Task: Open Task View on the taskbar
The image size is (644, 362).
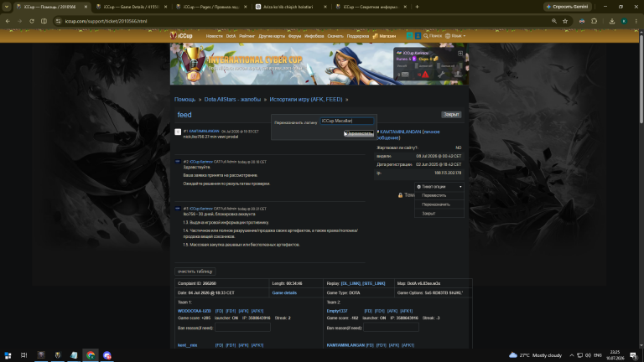Action: (23, 355)
